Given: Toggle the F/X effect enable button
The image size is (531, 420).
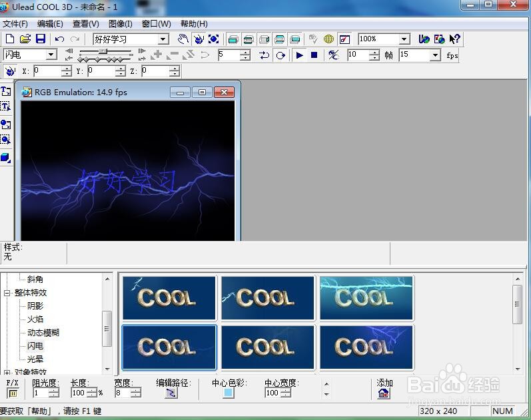Looking at the screenshot, I should 13,393.
